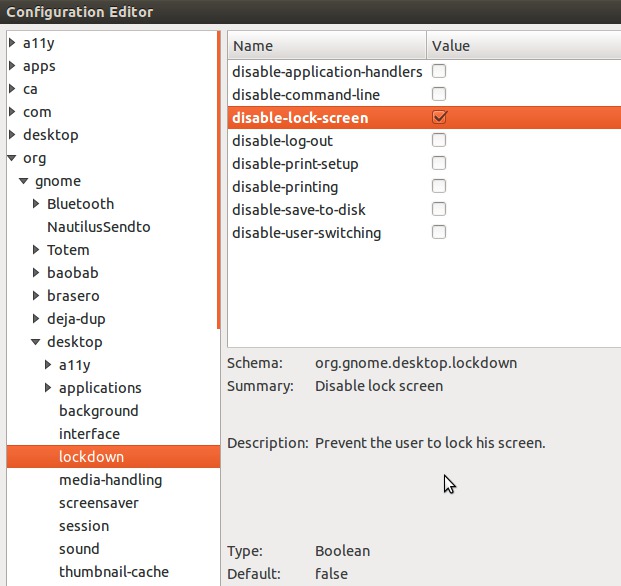The image size is (621, 586).
Task: Expand the a11y node under desktop
Action: tap(48, 365)
